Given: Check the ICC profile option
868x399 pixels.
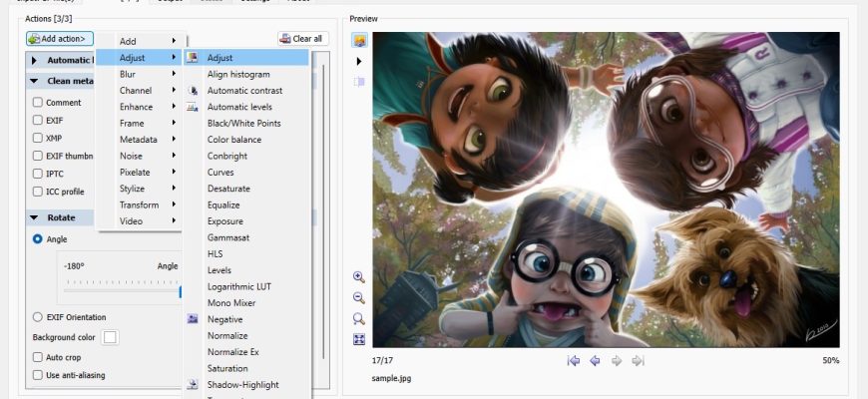Looking at the screenshot, I should (38, 192).
